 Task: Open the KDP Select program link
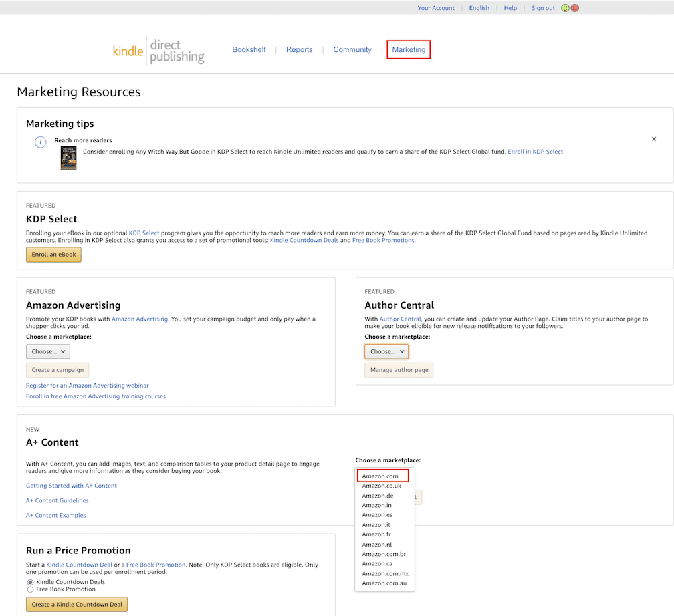144,233
